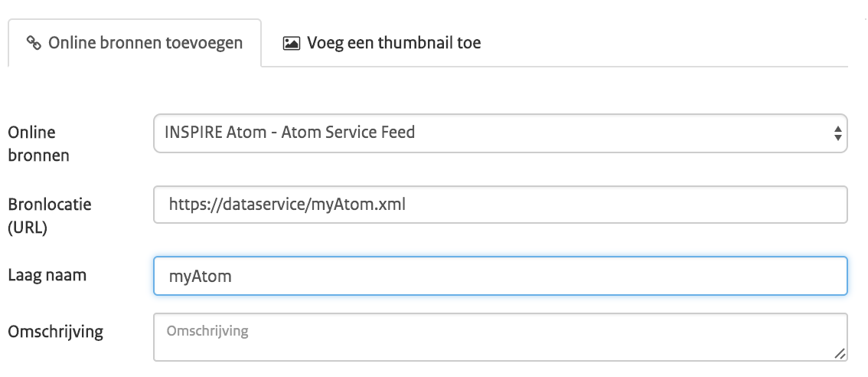
Task: Switch to 'Voeg een thumbnail toe' tab
Action: (382, 43)
